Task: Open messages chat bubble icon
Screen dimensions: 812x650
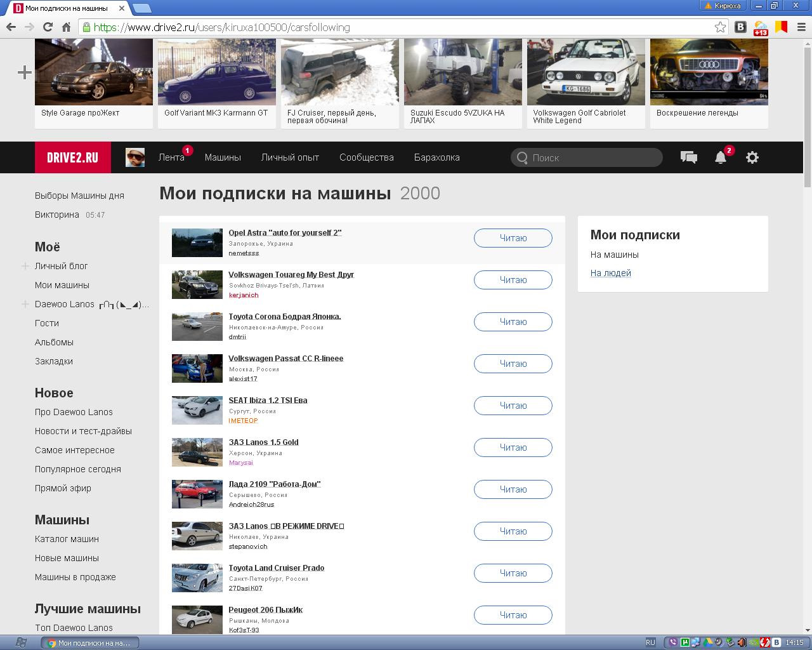Action: tap(689, 157)
